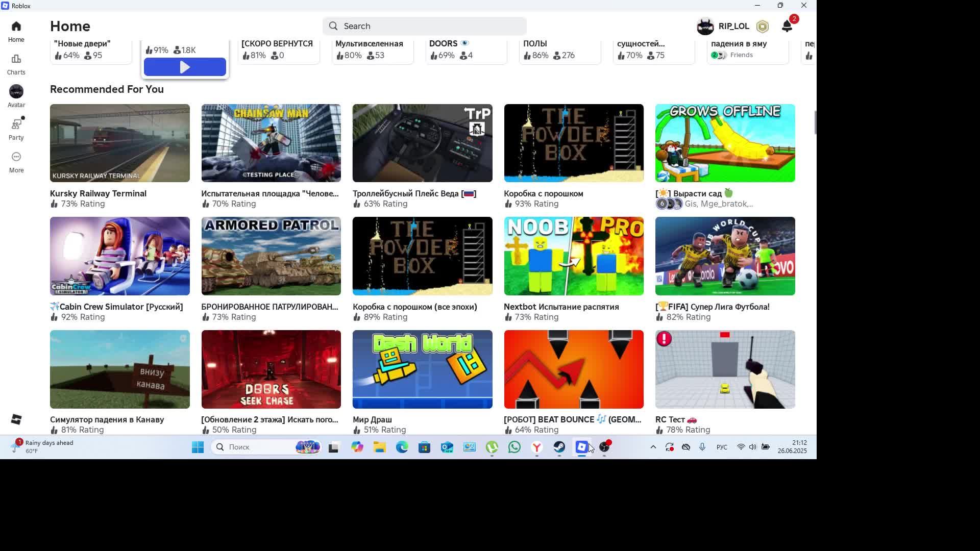Open Steam from the taskbar
The width and height of the screenshot is (980, 551).
(x=559, y=447)
